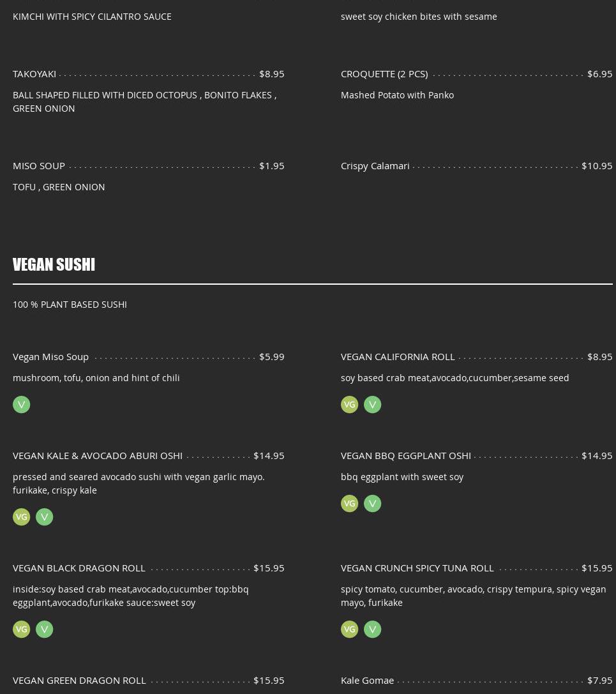Click the VG icon under Vegan BBQ Eggplant Oshi
Viewport: 616px width, 694px height.
click(x=349, y=503)
